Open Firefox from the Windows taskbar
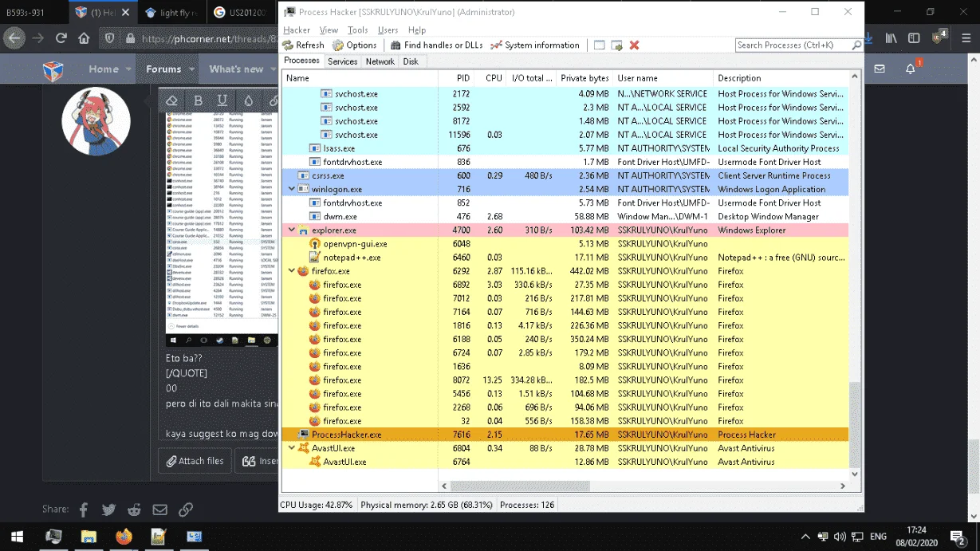The height and width of the screenshot is (551, 980). pyautogui.click(x=124, y=537)
